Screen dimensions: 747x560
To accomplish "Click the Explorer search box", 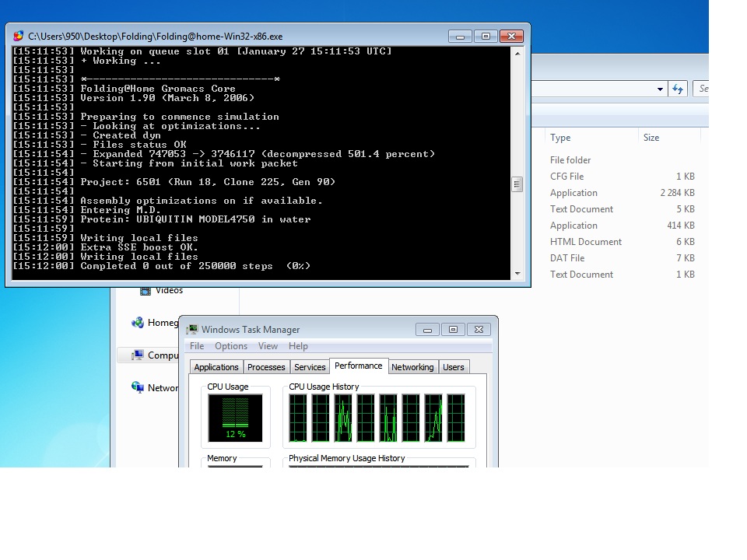I will (x=701, y=89).
